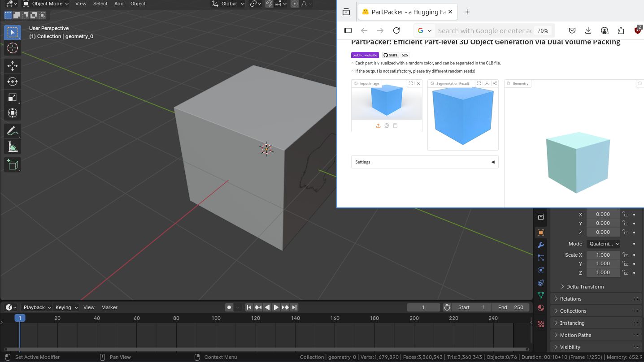Open the Collection properties tab
The image size is (644, 362).
[x=540, y=217]
